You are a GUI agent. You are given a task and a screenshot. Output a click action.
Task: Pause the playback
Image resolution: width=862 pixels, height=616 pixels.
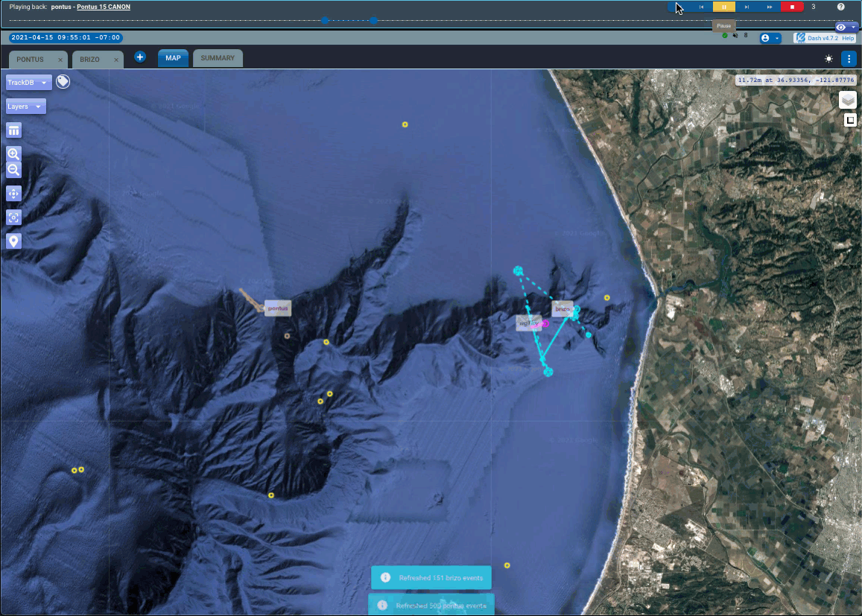click(x=723, y=7)
